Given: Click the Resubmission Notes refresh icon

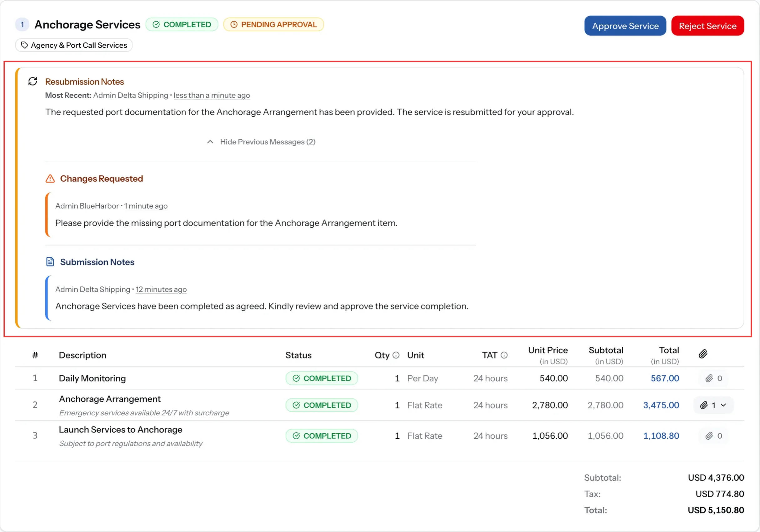Looking at the screenshot, I should [x=32, y=82].
